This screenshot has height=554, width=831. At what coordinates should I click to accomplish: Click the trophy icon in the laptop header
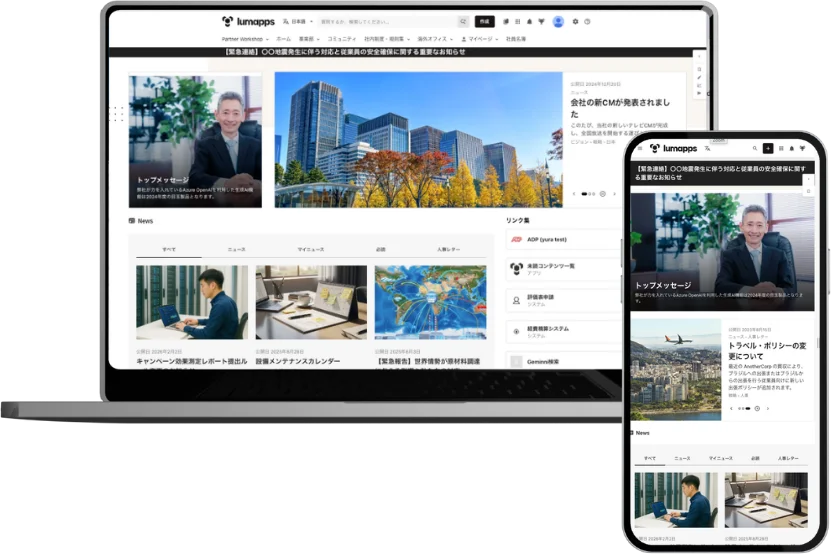coord(541,22)
